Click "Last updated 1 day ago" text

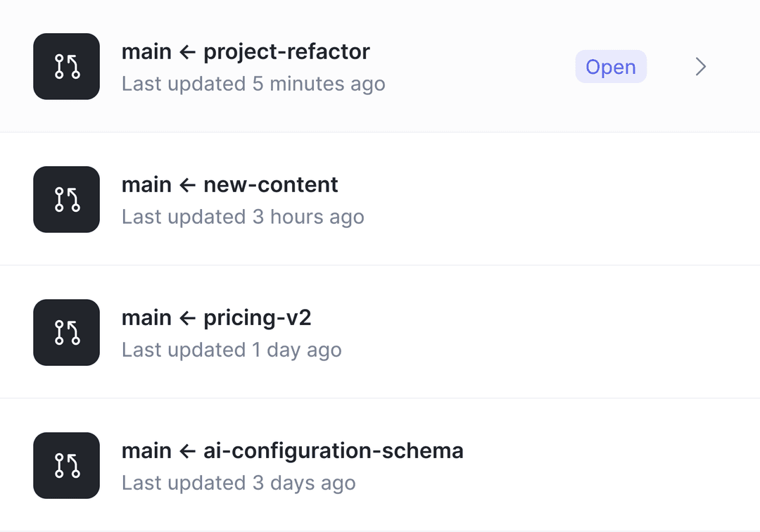232,350
